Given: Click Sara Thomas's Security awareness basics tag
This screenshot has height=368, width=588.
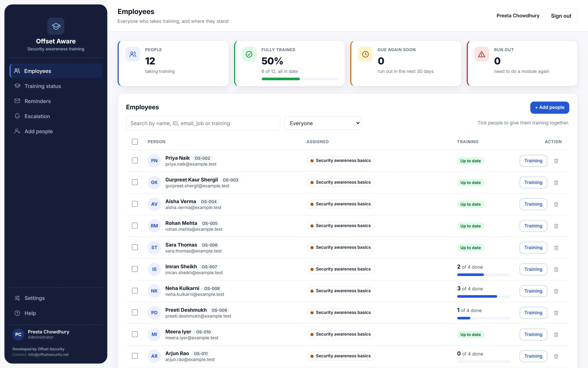Looking at the screenshot, I should 340,247.
